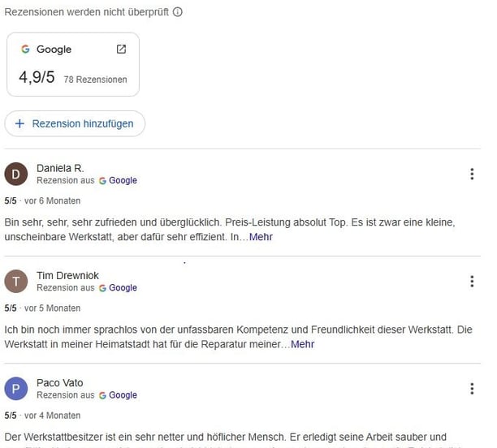Expand Tim Drewniok review with Mehr

(302, 344)
